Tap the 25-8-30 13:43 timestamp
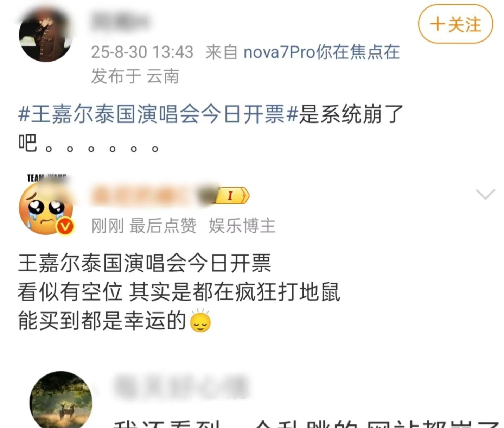The image size is (504, 428). tap(142, 52)
